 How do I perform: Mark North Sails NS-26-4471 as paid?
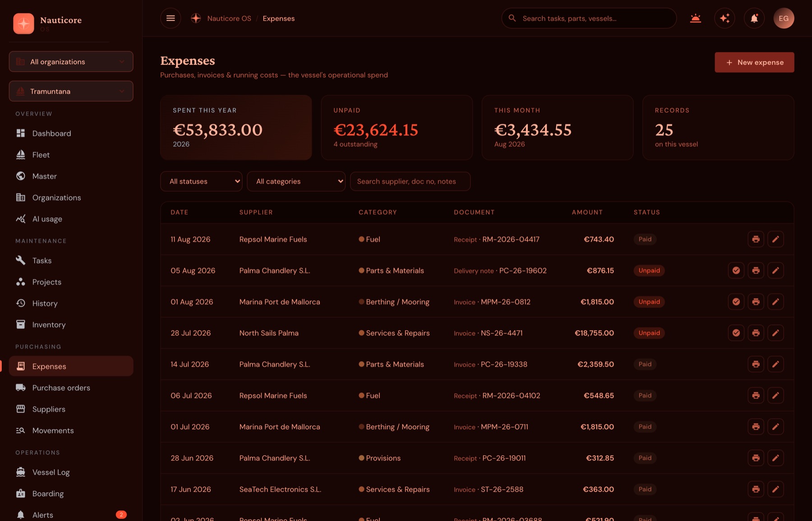coord(736,333)
